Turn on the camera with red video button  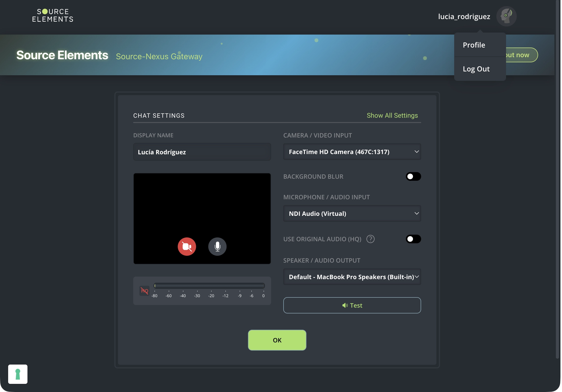pos(187,247)
